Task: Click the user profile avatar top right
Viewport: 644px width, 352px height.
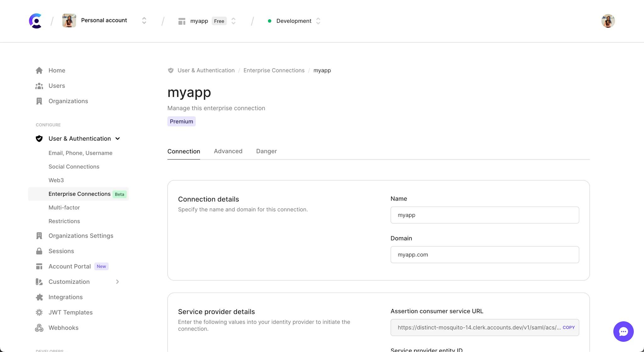Action: 608,21
